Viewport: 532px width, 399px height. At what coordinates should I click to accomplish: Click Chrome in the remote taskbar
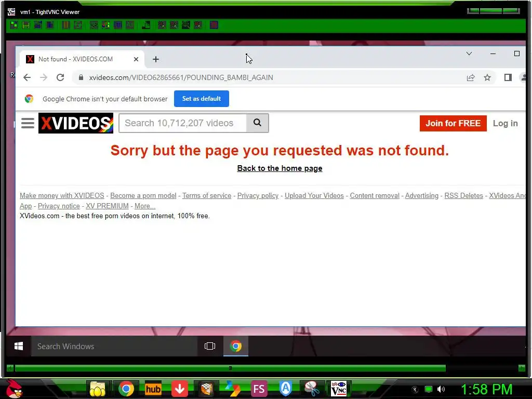(x=236, y=346)
